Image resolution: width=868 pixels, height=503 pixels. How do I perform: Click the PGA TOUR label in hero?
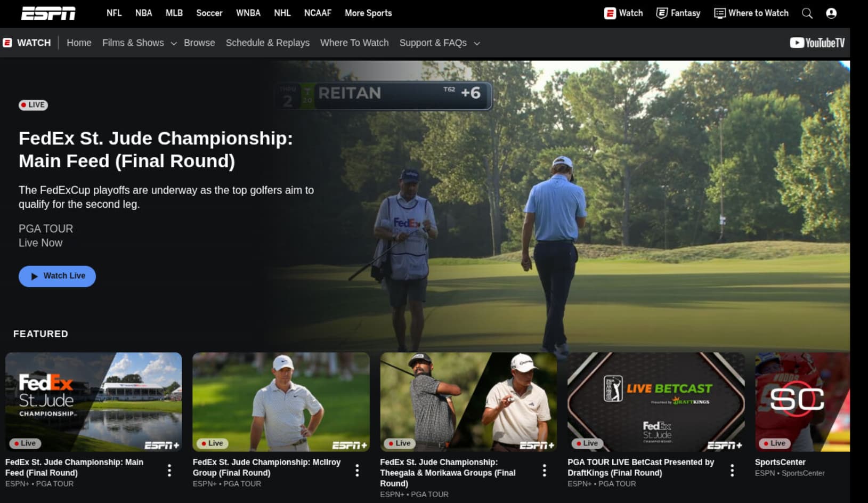46,229
